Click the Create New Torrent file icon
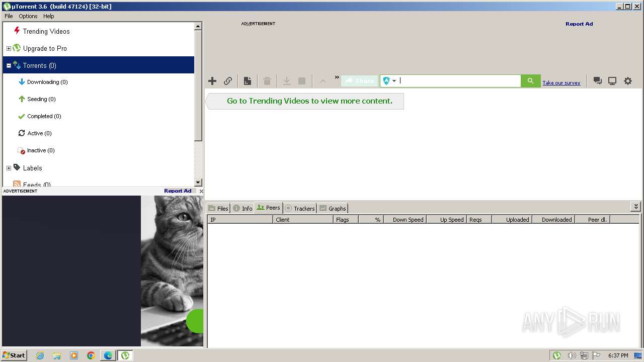Screen dimensions: 644x362 (248, 81)
